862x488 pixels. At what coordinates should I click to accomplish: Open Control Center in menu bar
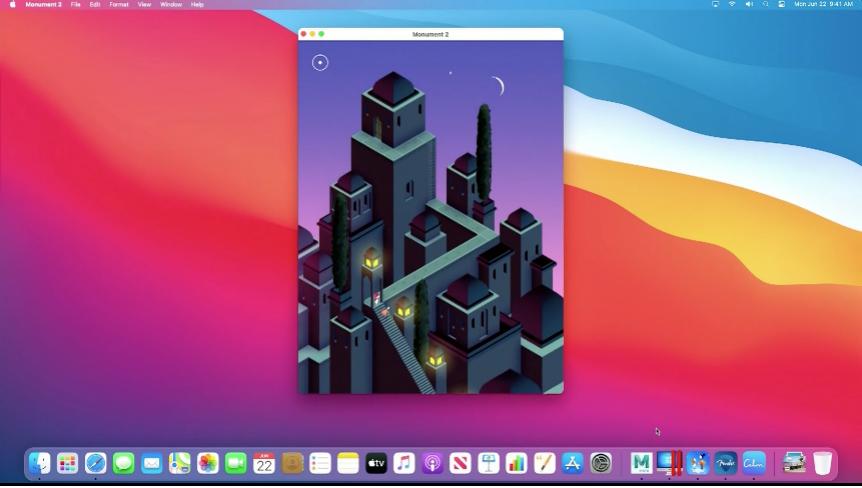781,4
